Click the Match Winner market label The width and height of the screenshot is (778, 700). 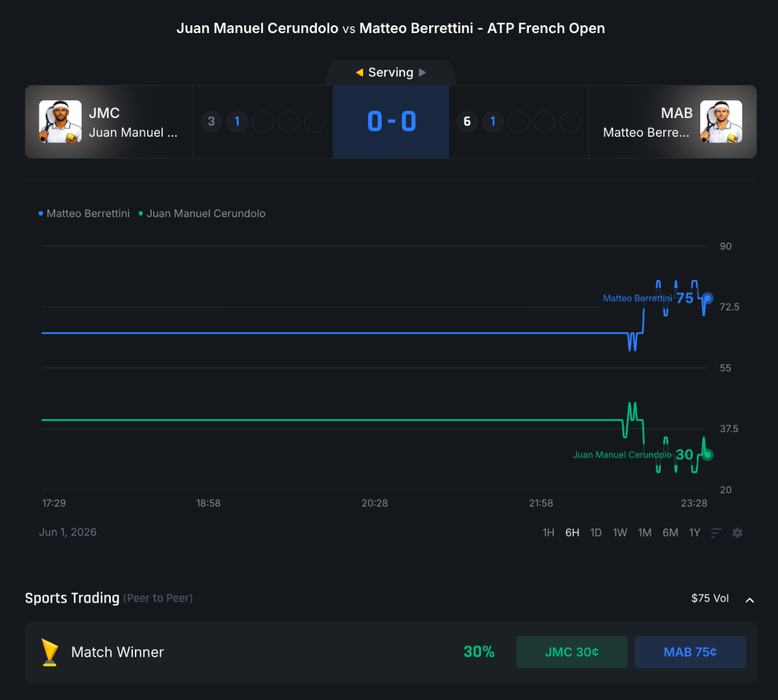[x=117, y=652]
